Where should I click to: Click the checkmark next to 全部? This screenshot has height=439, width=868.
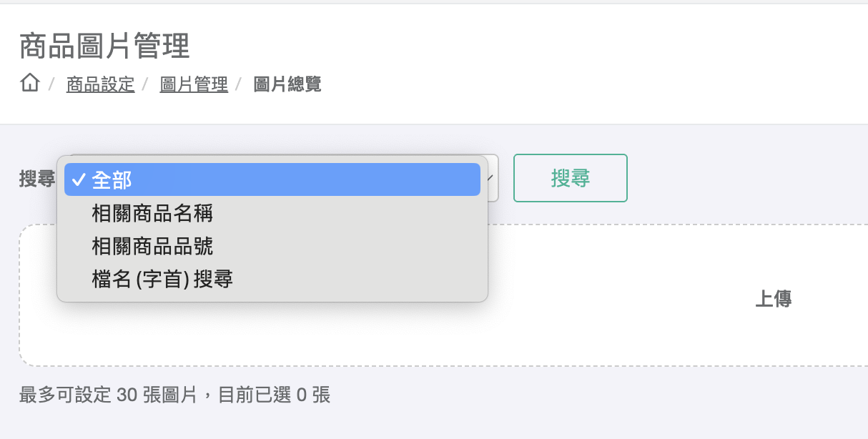[x=79, y=179]
